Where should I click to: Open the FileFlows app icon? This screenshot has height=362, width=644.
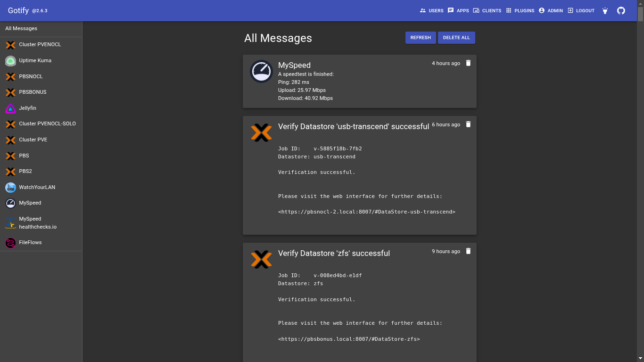point(10,243)
